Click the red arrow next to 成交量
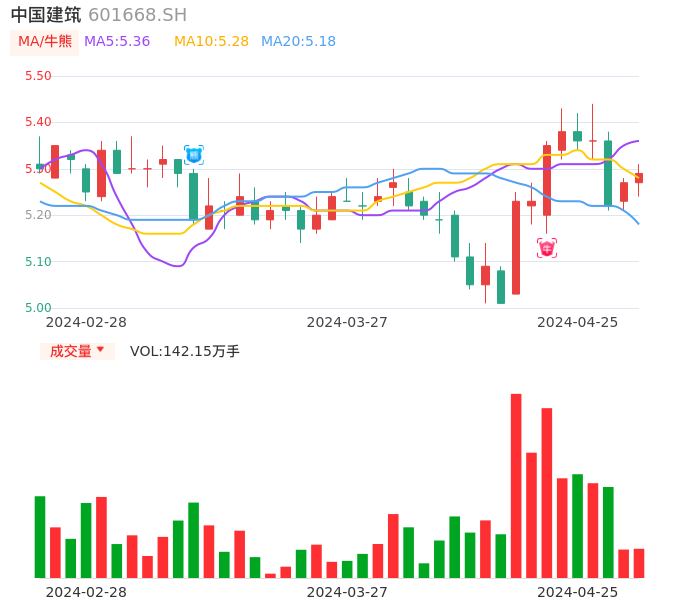Viewport: 686px width, 606px height. [100, 349]
